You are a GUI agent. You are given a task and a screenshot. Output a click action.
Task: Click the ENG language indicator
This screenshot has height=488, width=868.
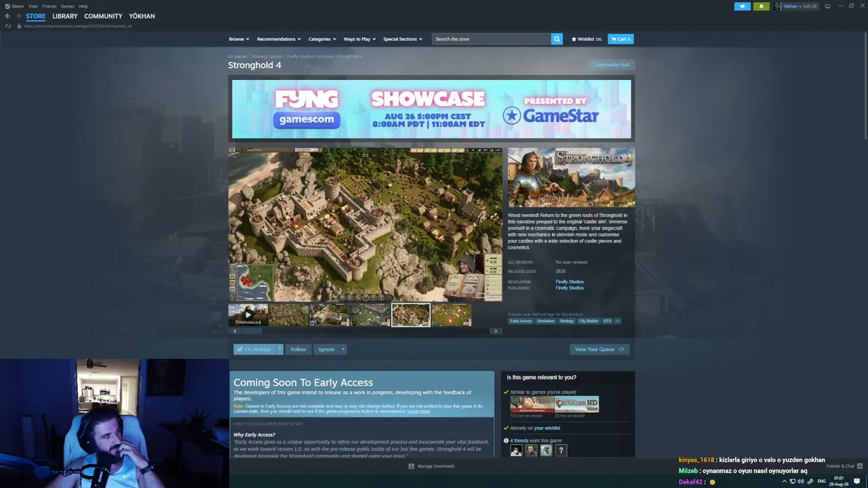(822, 481)
